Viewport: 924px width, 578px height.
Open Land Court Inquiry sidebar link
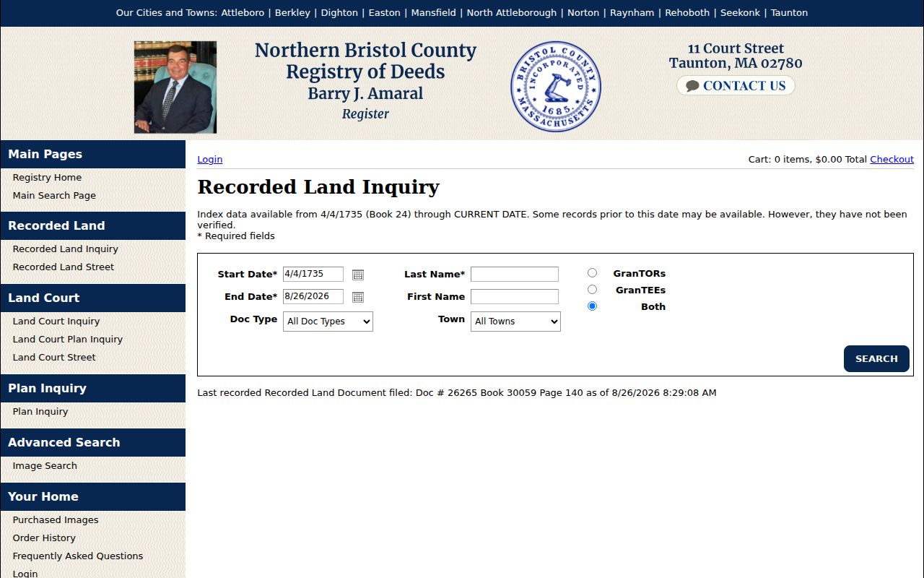[x=56, y=322]
